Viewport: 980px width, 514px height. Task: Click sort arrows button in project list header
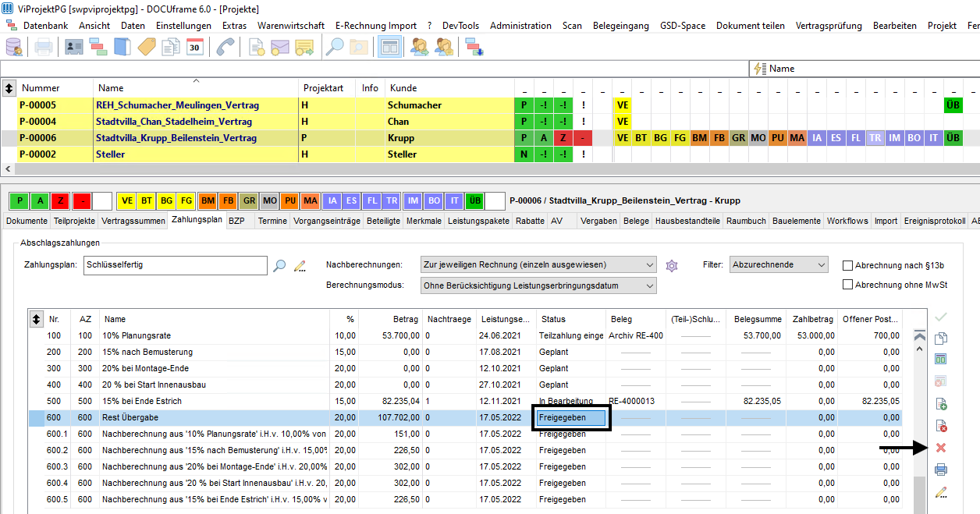coord(9,87)
